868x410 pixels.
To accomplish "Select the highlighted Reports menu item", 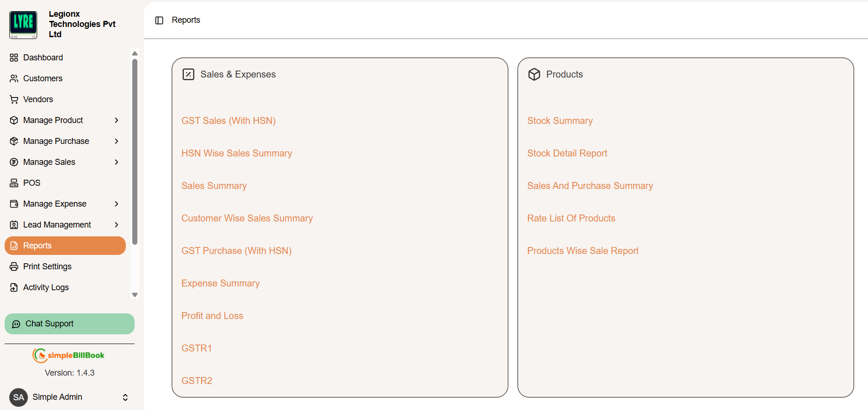I will tap(65, 246).
